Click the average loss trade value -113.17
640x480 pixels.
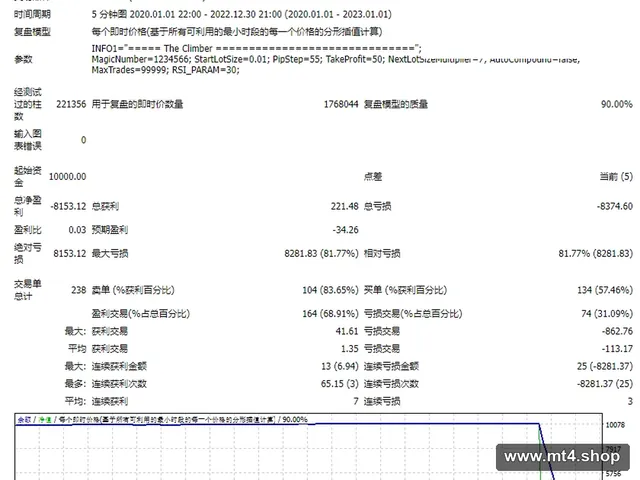coord(617,349)
